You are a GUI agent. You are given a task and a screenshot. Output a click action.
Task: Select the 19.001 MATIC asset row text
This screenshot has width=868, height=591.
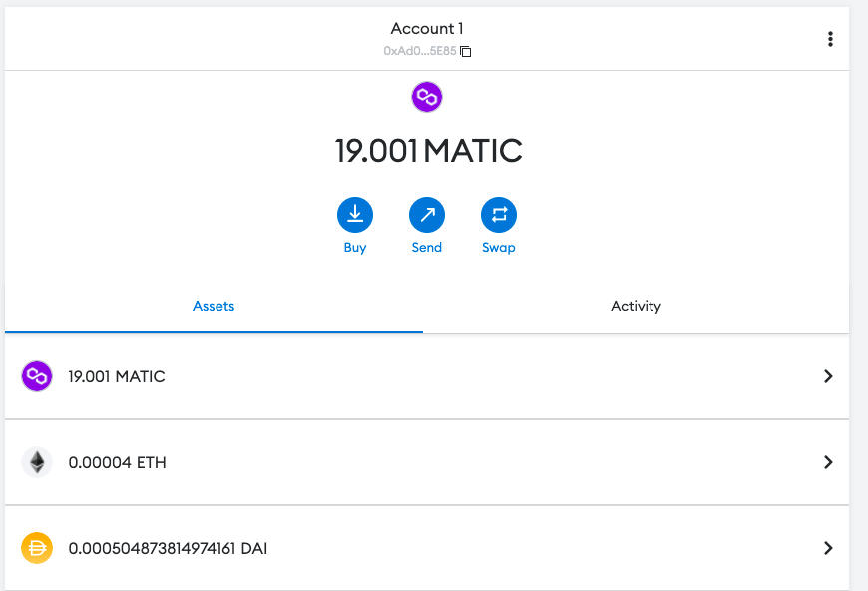tap(117, 376)
